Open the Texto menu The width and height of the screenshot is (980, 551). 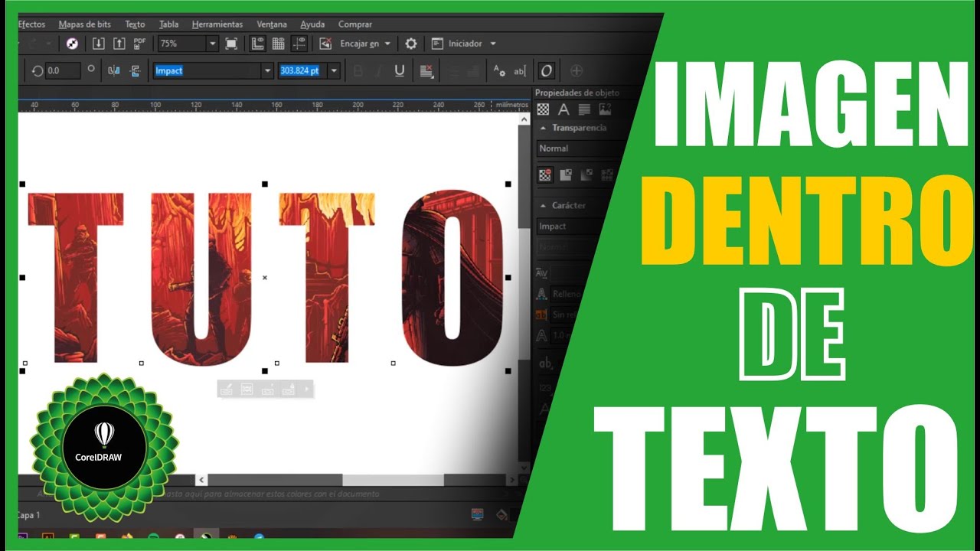click(x=135, y=24)
